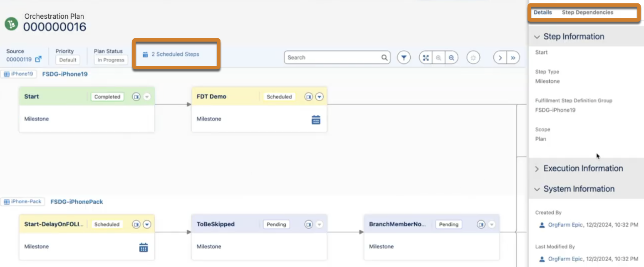
Task: Open Created By OrgFarm Epic user link
Action: pyautogui.click(x=565, y=225)
